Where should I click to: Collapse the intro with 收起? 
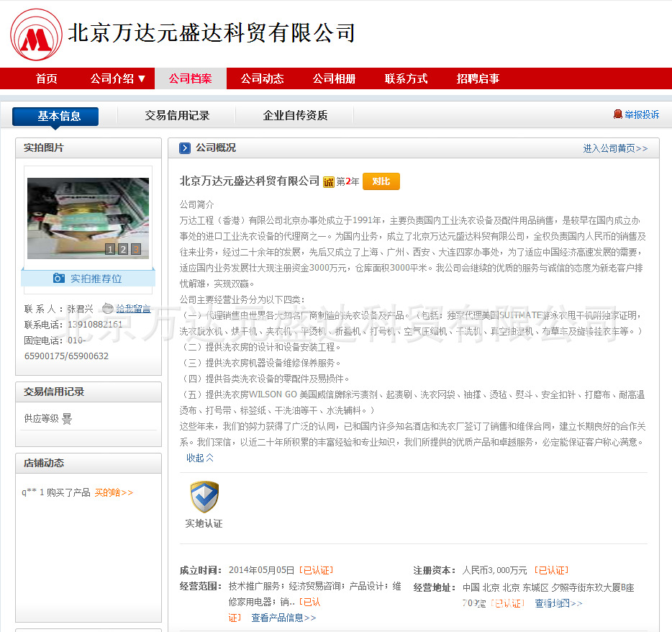200,458
